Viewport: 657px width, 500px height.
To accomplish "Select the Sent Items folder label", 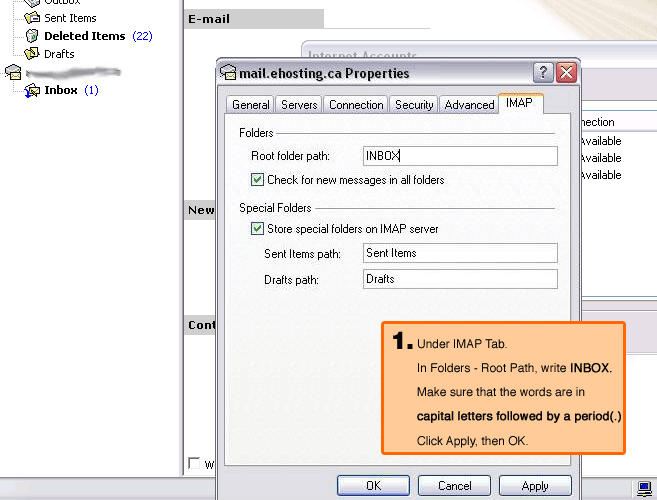I will pyautogui.click(x=70, y=18).
